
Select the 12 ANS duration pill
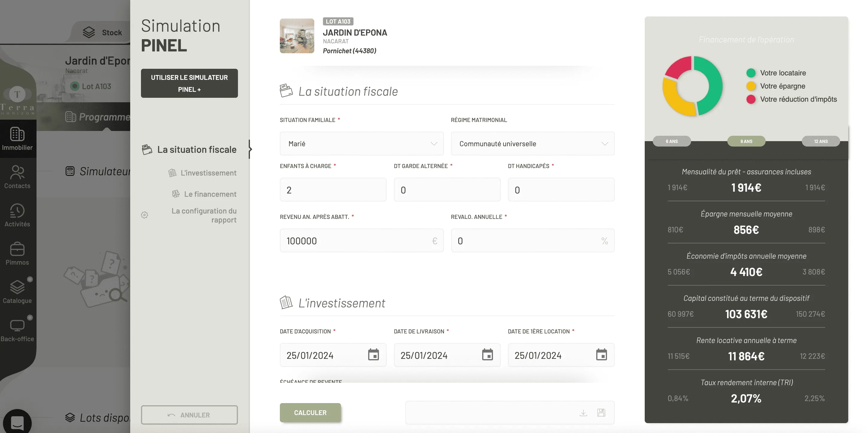821,141
